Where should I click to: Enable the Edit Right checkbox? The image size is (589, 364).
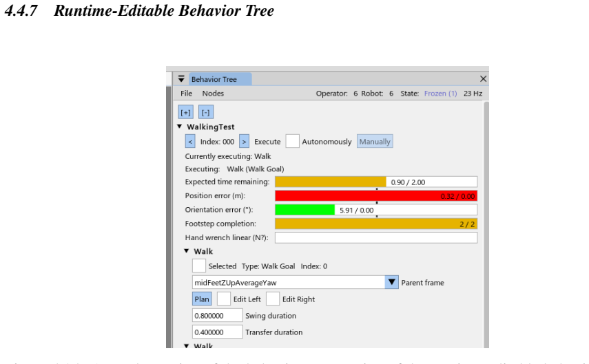tap(273, 299)
